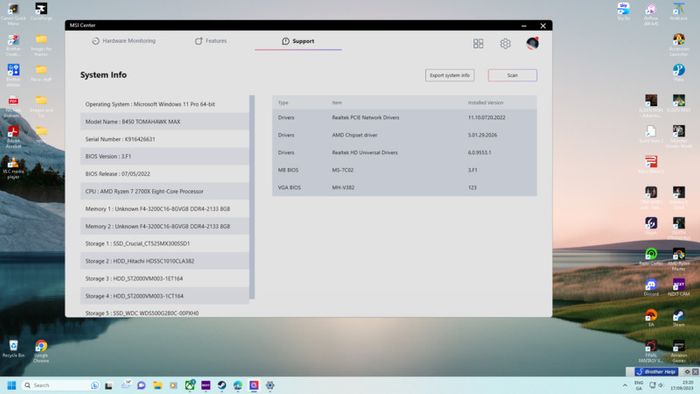Image resolution: width=700 pixels, height=394 pixels.
Task: Click the Installed Version column header
Action: (x=485, y=103)
